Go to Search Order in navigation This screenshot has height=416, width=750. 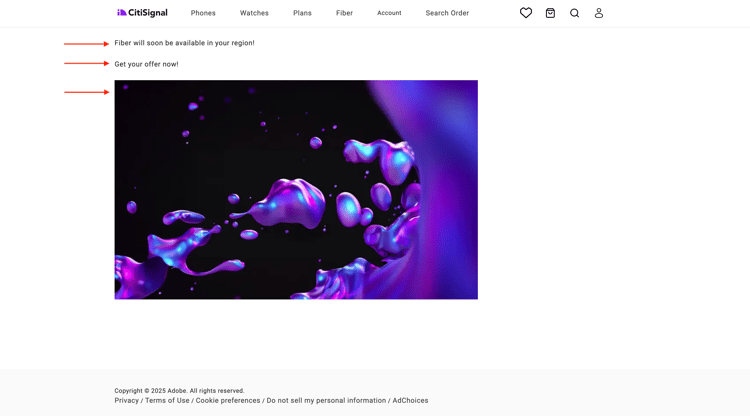pos(447,13)
